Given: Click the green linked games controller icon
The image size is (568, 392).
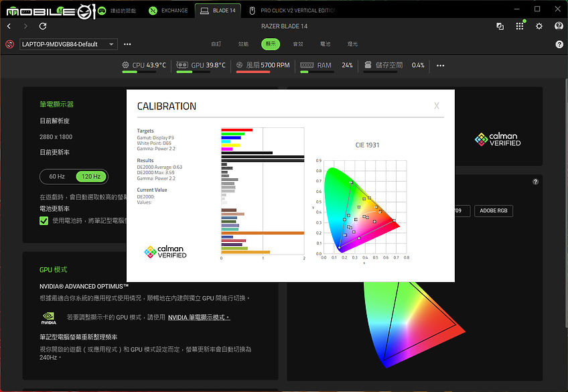Looking at the screenshot, I should [102, 11].
